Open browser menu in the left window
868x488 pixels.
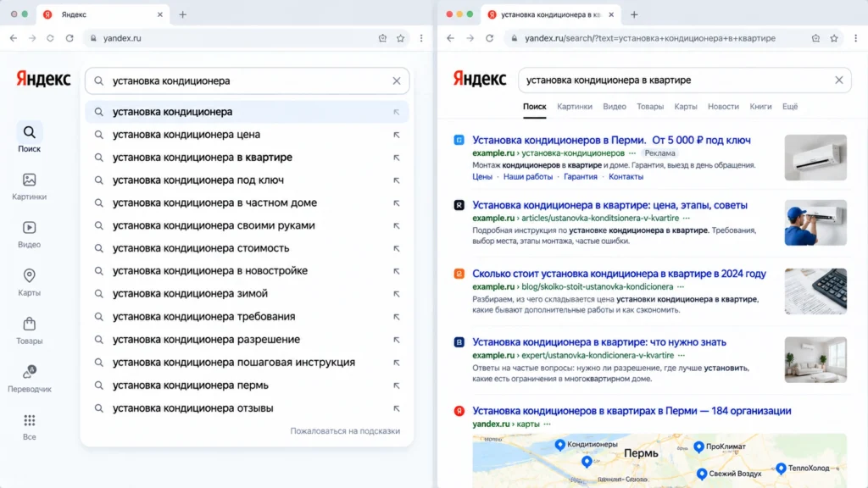(x=421, y=38)
